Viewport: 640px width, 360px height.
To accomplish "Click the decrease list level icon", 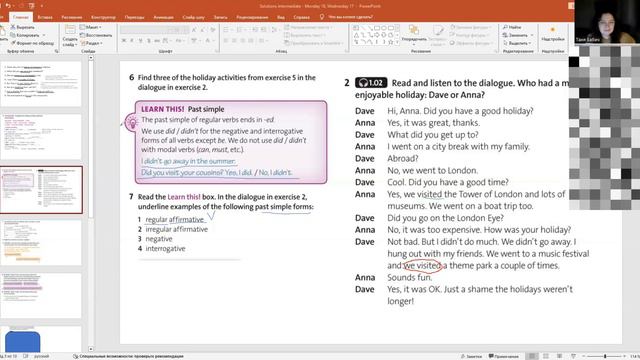I will (x=255, y=29).
